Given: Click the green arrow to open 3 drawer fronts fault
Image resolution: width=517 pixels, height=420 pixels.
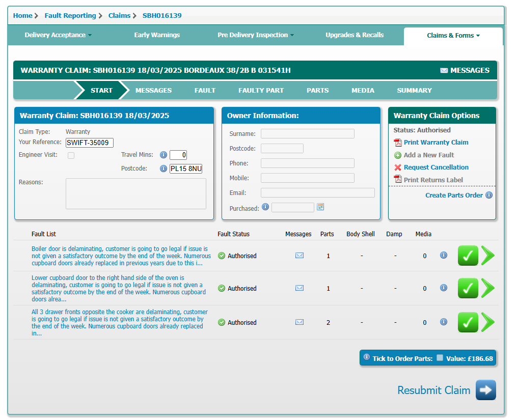Looking at the screenshot, I should click(x=488, y=322).
